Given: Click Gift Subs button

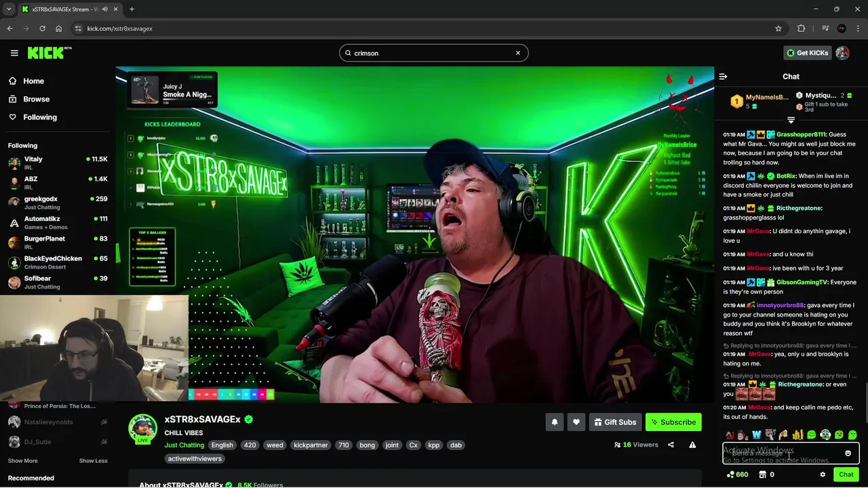Looking at the screenshot, I should pyautogui.click(x=615, y=422).
